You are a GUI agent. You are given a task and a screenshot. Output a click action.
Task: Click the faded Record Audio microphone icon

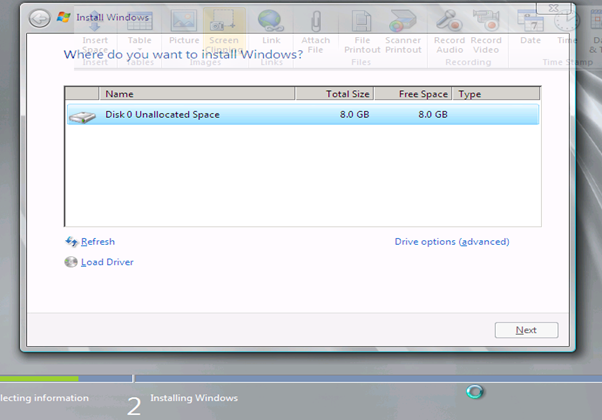click(x=449, y=20)
